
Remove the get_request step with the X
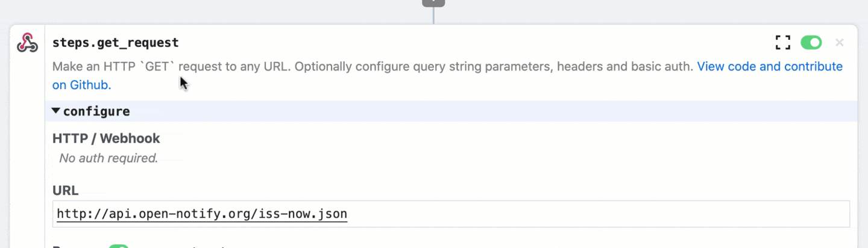pyautogui.click(x=839, y=43)
